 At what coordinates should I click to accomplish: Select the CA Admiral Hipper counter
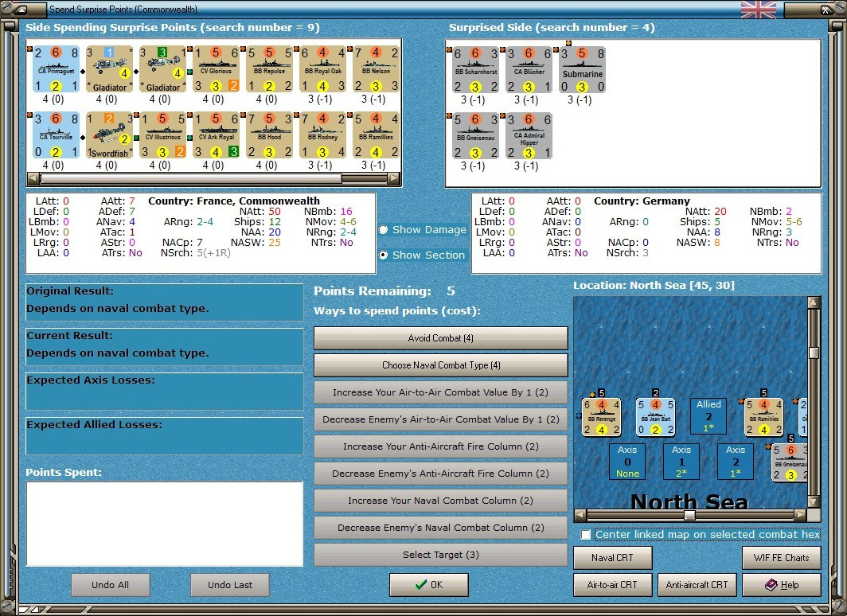(x=529, y=135)
